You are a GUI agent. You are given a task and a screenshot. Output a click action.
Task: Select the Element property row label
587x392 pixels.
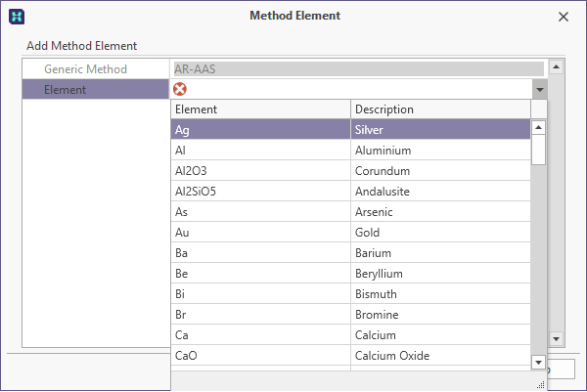96,89
